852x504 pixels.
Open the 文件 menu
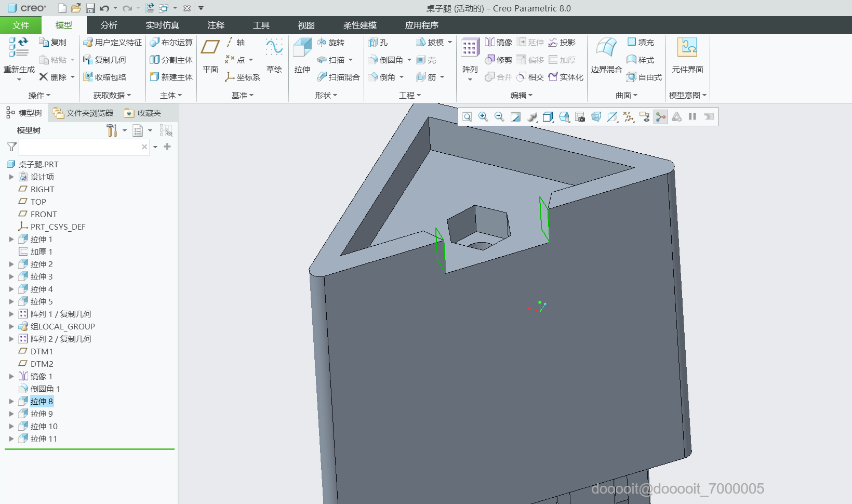pos(21,25)
